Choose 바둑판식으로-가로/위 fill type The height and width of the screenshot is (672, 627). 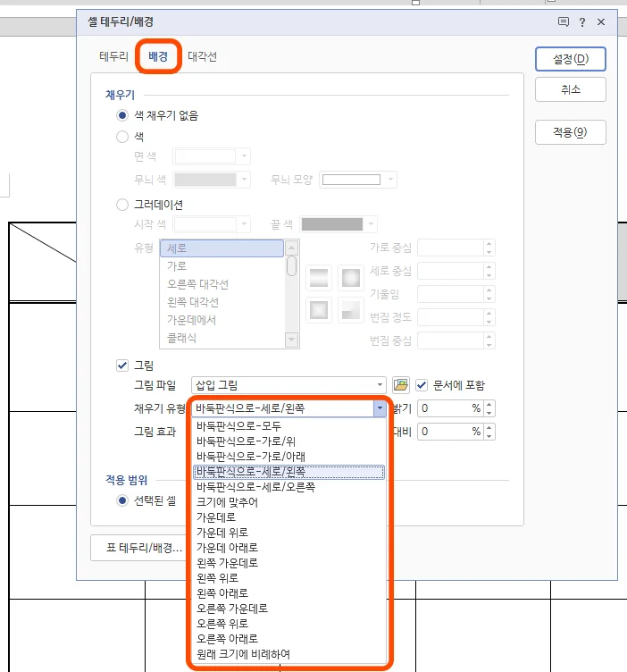tap(289, 441)
